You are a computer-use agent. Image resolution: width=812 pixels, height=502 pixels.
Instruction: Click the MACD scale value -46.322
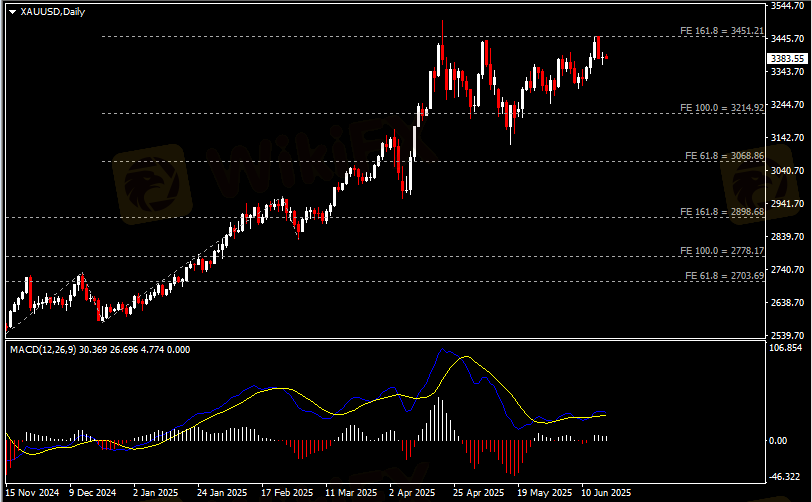785,477
